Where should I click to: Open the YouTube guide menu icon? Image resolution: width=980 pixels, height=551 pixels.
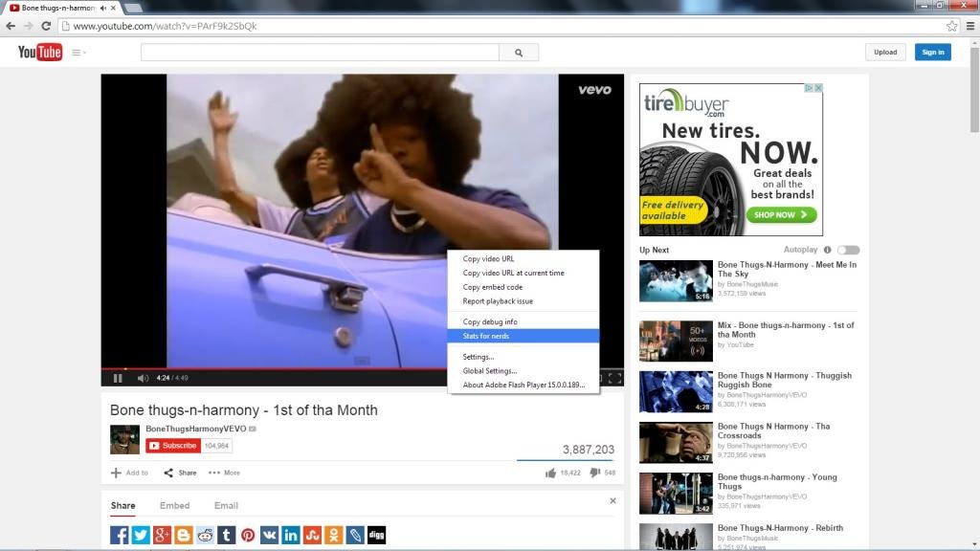coord(78,53)
